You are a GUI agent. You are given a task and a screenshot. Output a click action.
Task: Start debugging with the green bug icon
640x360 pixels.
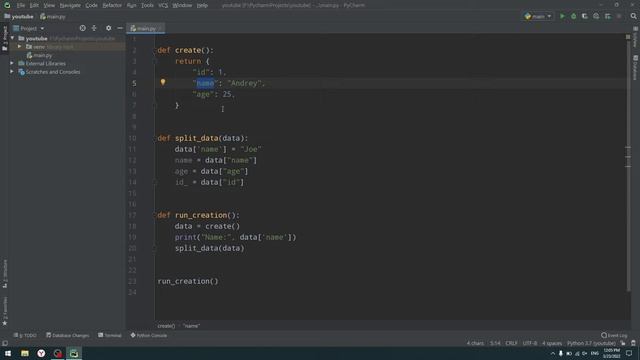(573, 16)
